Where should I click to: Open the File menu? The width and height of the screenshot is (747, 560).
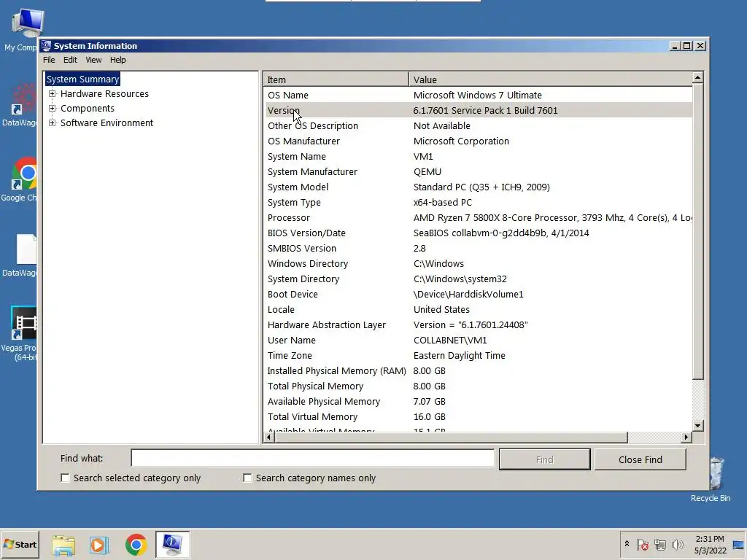coord(49,60)
